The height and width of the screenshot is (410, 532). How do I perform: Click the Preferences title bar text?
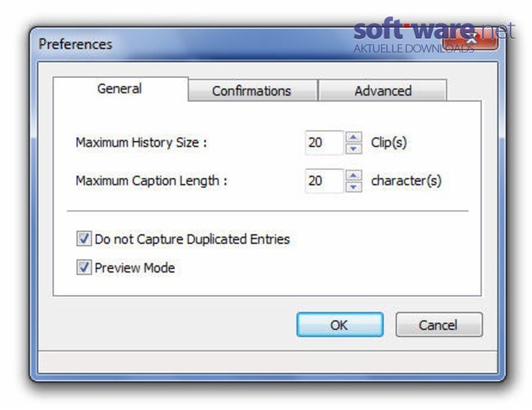tap(75, 44)
